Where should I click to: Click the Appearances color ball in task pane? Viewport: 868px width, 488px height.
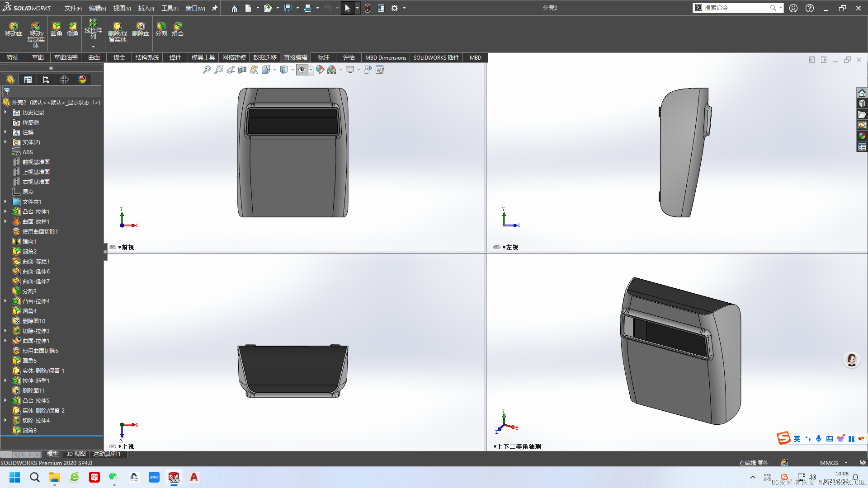click(862, 136)
